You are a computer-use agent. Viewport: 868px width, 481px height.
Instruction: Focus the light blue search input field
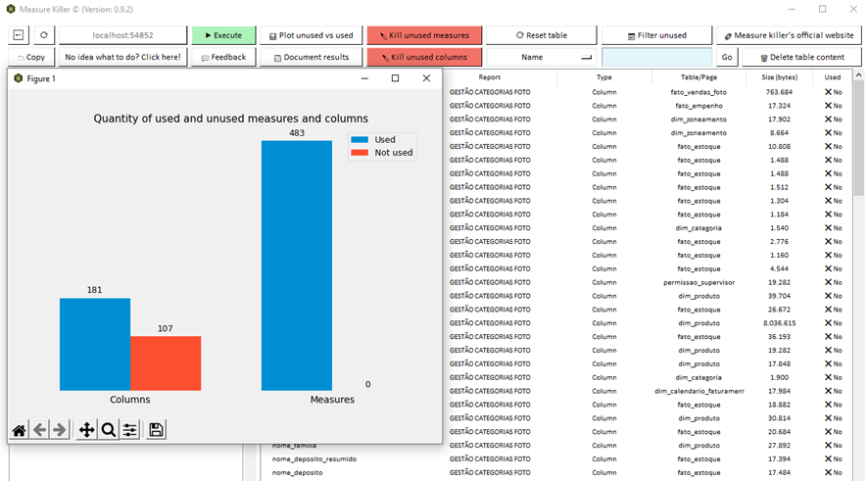point(656,57)
